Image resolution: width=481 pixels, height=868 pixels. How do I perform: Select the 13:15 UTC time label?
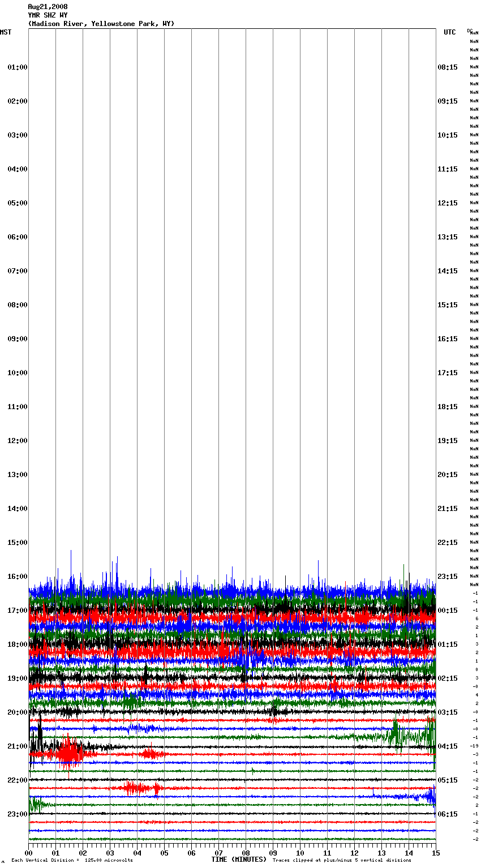(x=448, y=237)
